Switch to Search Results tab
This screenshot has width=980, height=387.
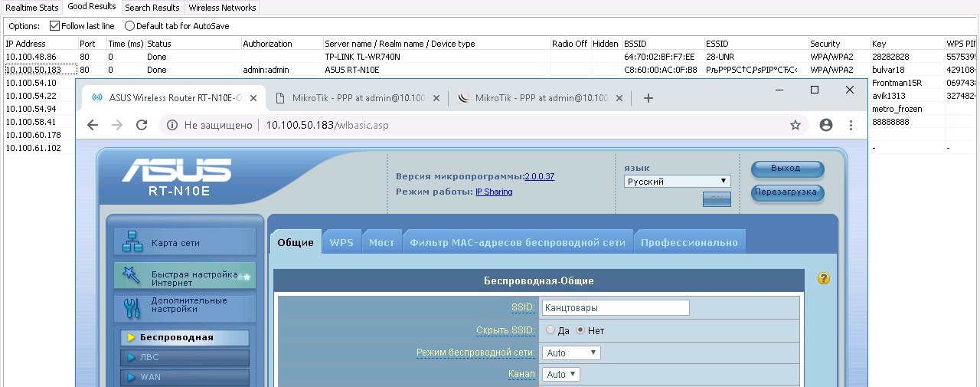(152, 7)
